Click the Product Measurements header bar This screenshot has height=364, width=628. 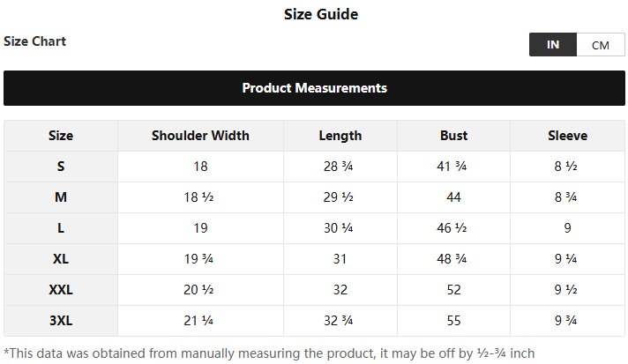click(x=314, y=88)
